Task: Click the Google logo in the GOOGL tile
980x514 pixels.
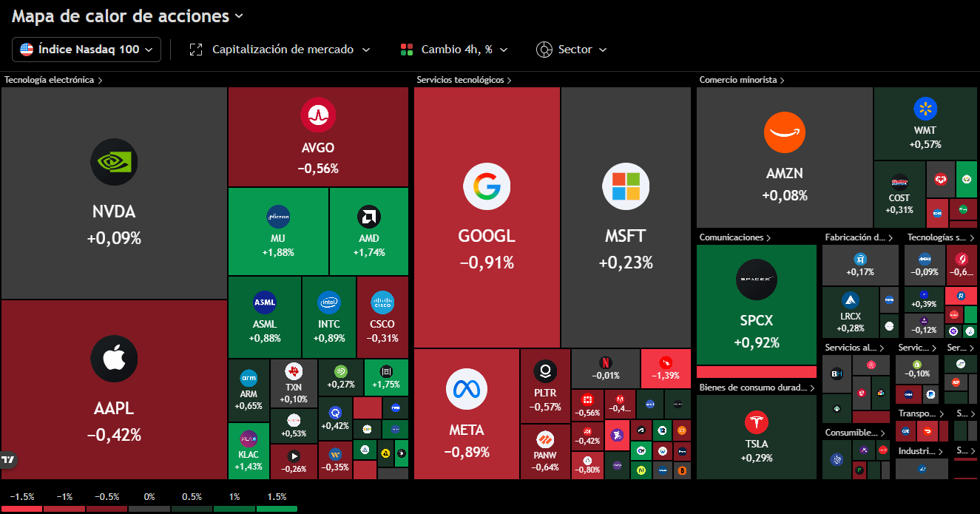Action: click(487, 186)
